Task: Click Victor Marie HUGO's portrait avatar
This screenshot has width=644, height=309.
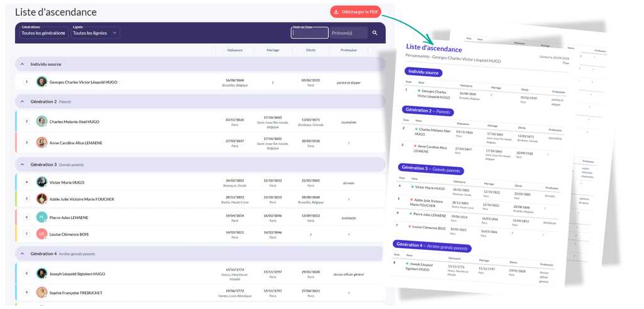Action: pyautogui.click(x=42, y=182)
